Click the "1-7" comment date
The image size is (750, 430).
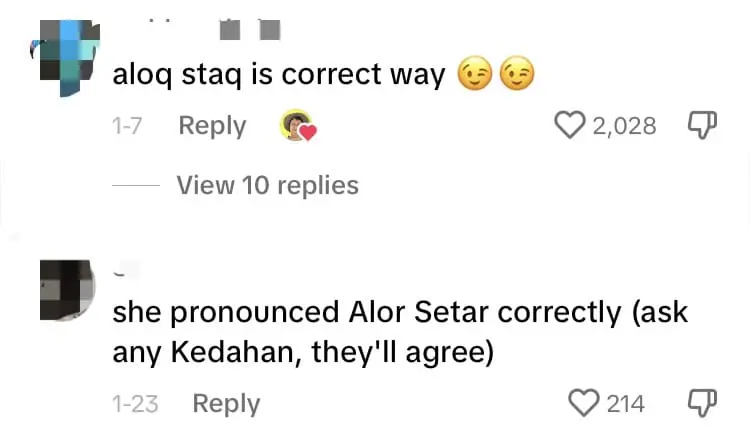click(129, 127)
